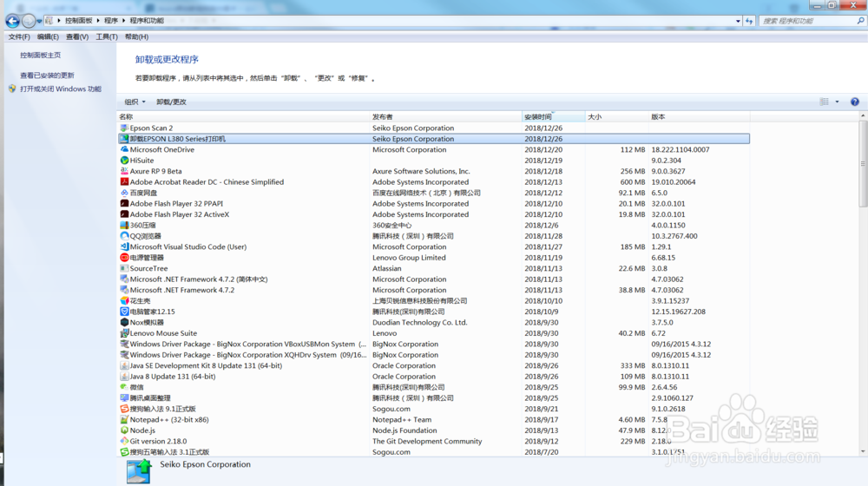Select the 卸载EPSON L380 Series打印机 row

(x=434, y=139)
